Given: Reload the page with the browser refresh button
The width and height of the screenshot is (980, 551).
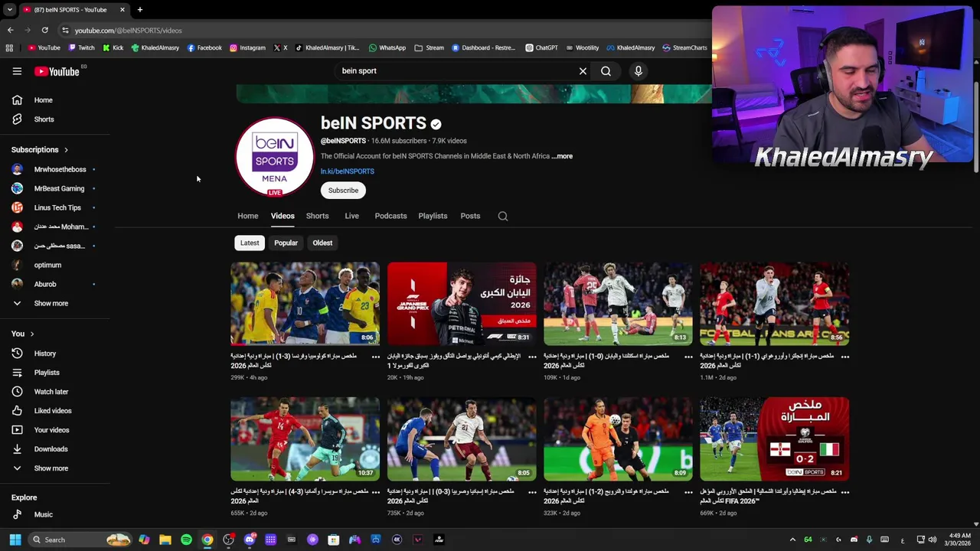Looking at the screenshot, I should click(44, 30).
